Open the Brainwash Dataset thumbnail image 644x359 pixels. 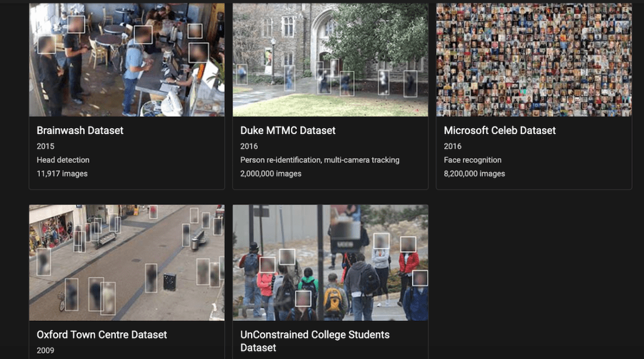(x=127, y=60)
